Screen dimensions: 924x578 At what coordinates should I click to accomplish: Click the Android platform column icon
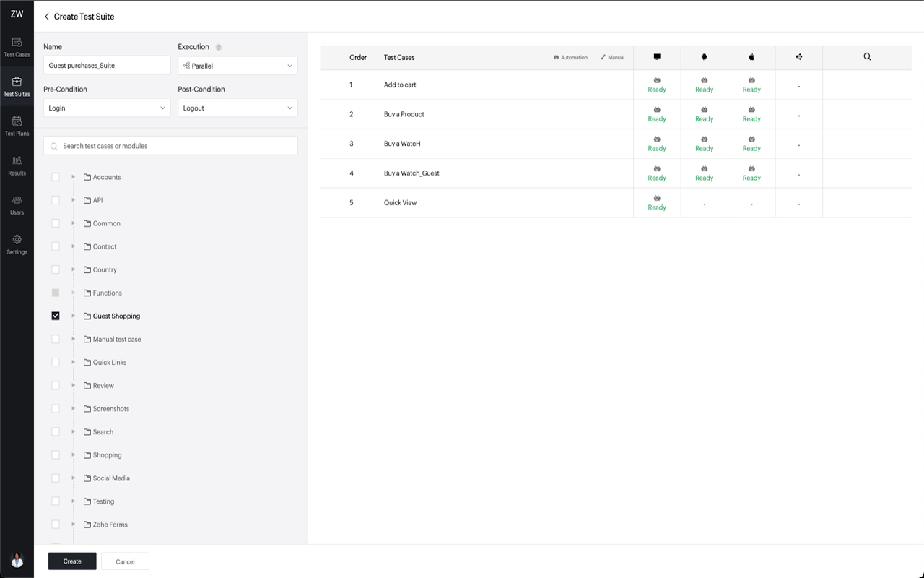click(x=704, y=56)
